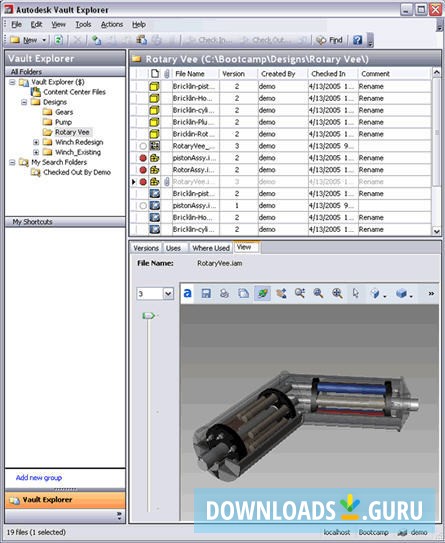Select the pointer Select tool in viewer
445x543 pixels.
[356, 293]
